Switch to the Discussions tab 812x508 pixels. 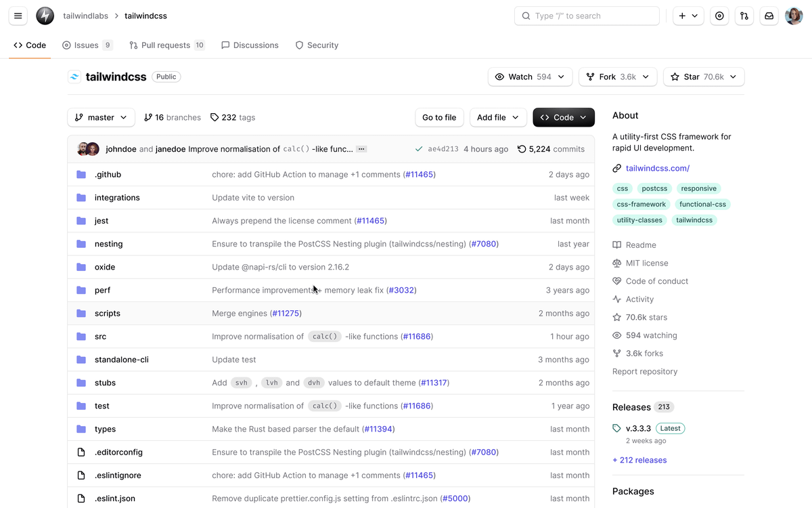coord(250,45)
